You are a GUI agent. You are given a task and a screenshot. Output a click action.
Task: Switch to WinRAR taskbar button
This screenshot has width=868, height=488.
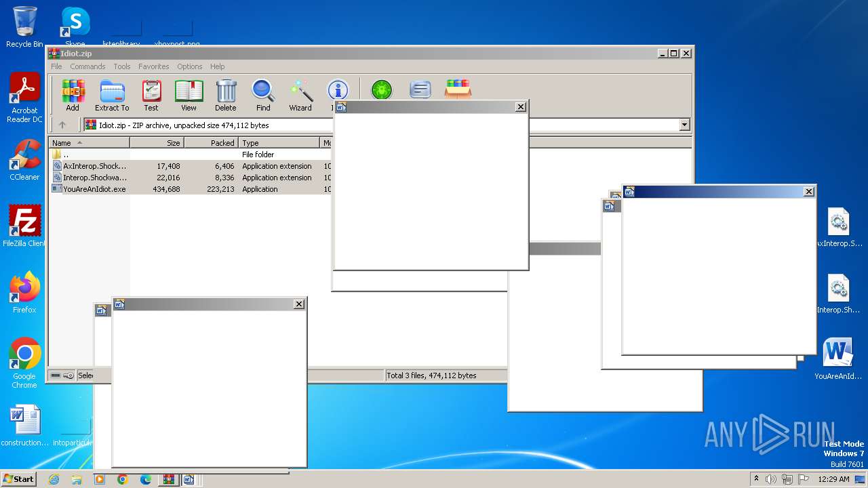pyautogui.click(x=168, y=479)
